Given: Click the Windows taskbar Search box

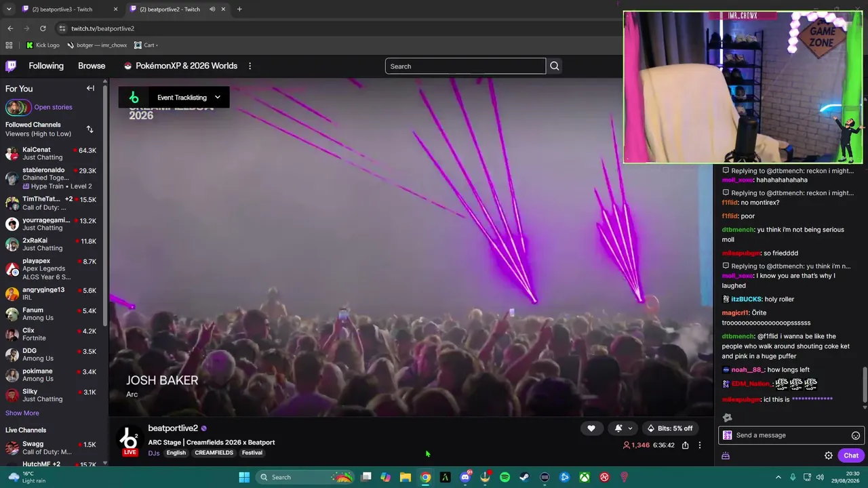Looking at the screenshot, I should click(307, 477).
